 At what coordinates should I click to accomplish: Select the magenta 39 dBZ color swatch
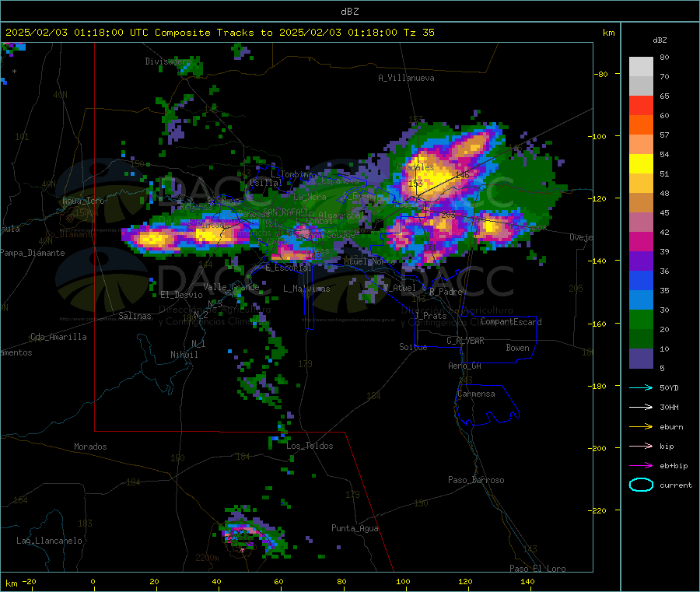[641, 241]
